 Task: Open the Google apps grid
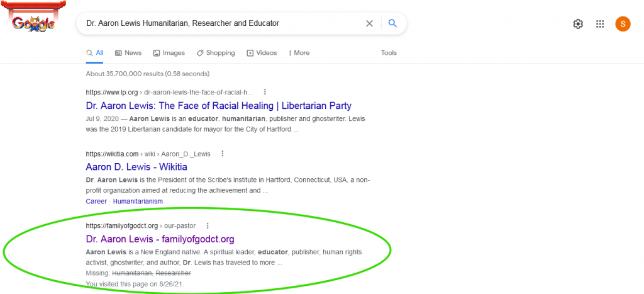pos(600,24)
